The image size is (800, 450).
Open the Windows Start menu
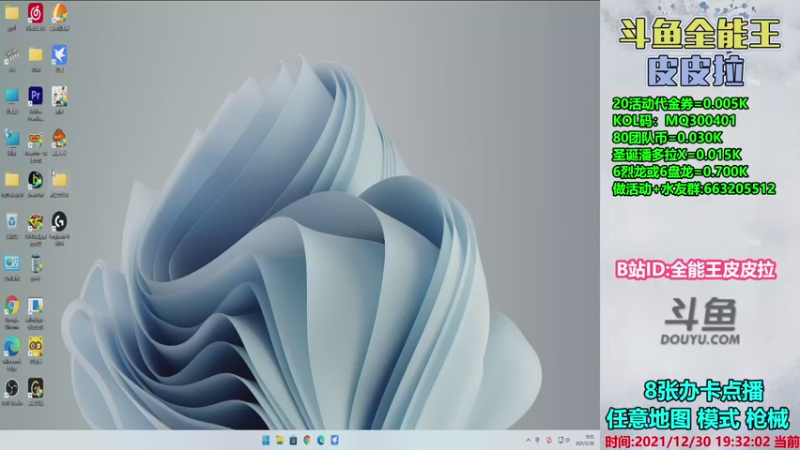pyautogui.click(x=266, y=440)
